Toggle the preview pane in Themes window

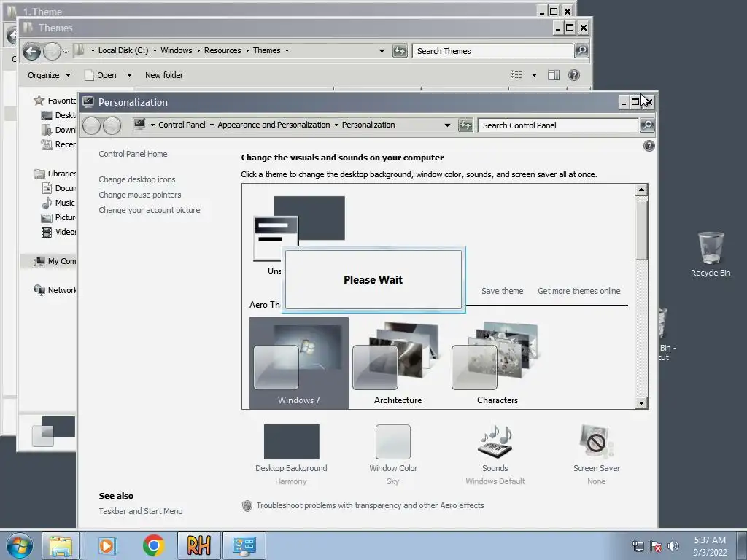[553, 75]
